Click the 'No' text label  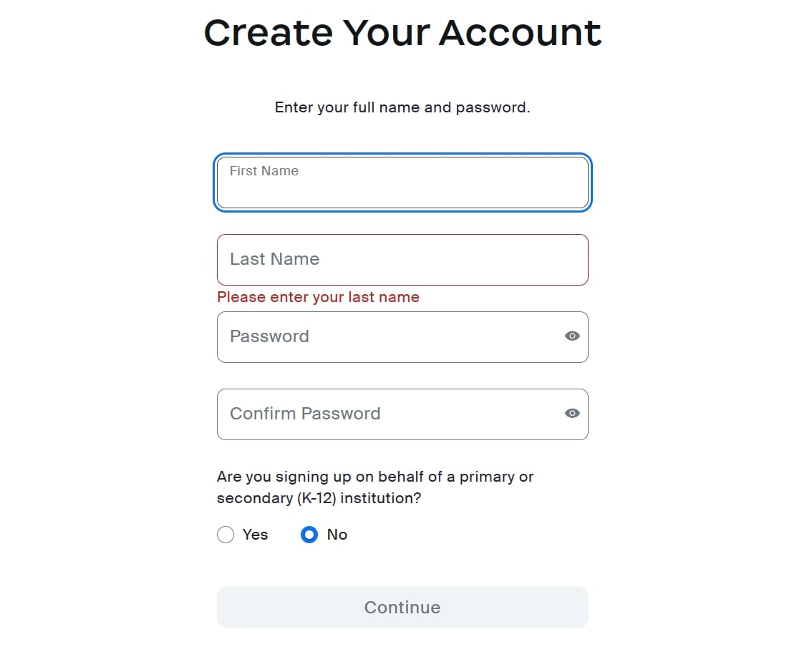coord(337,535)
